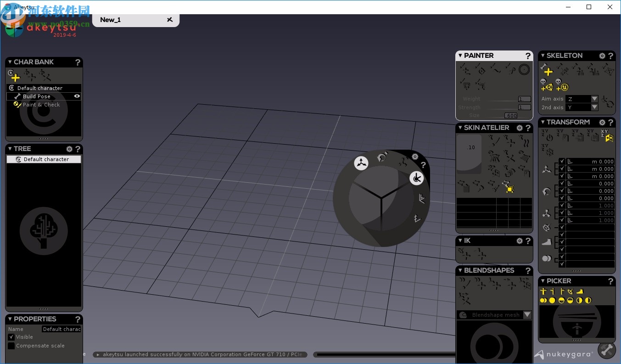
Task: Open help for the Picker panel
Action: tap(610, 281)
